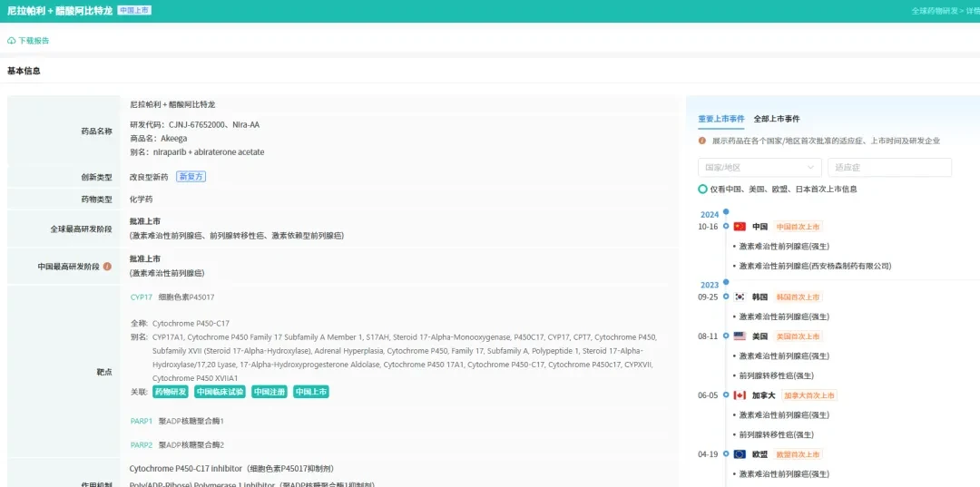Click the 药物研发 related tag button
980x487 pixels.
point(171,392)
